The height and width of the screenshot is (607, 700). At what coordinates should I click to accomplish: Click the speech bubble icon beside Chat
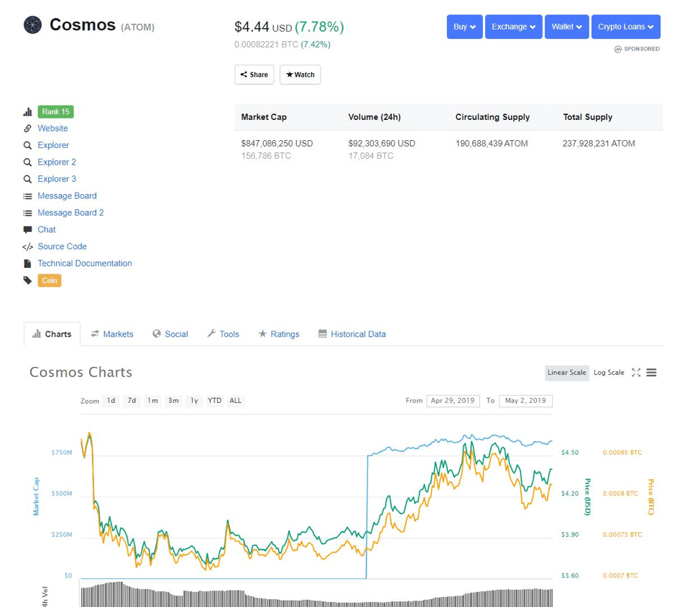click(x=28, y=230)
